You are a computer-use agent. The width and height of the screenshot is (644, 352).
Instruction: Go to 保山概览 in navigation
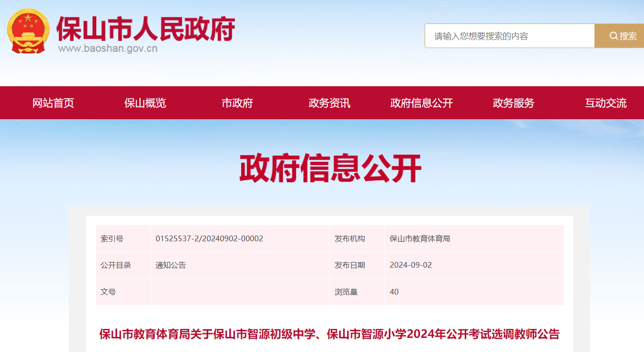(x=145, y=103)
